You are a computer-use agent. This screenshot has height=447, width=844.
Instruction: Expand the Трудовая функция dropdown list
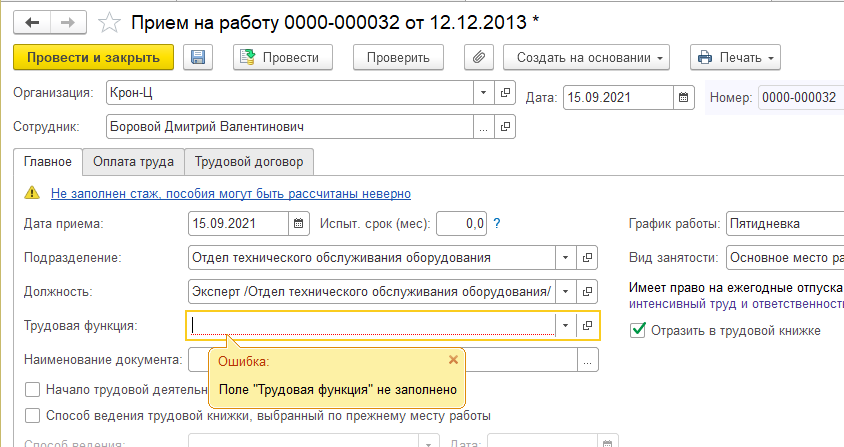coord(566,325)
